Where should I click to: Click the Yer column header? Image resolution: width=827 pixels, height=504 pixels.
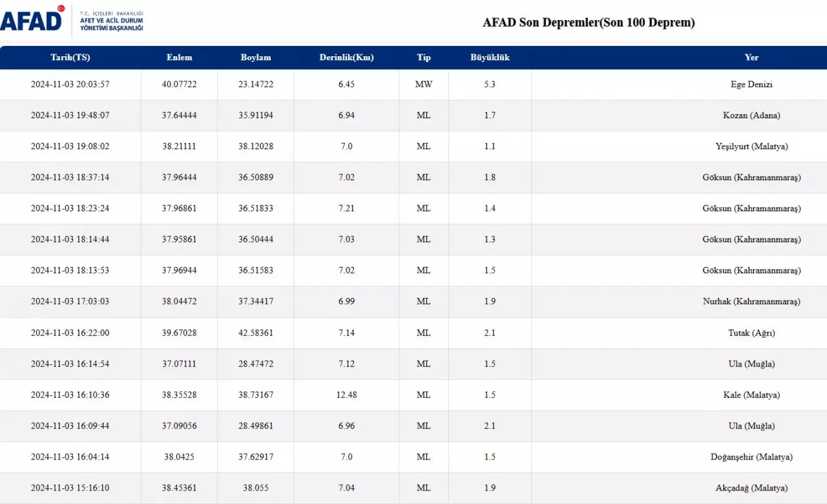[751, 58]
